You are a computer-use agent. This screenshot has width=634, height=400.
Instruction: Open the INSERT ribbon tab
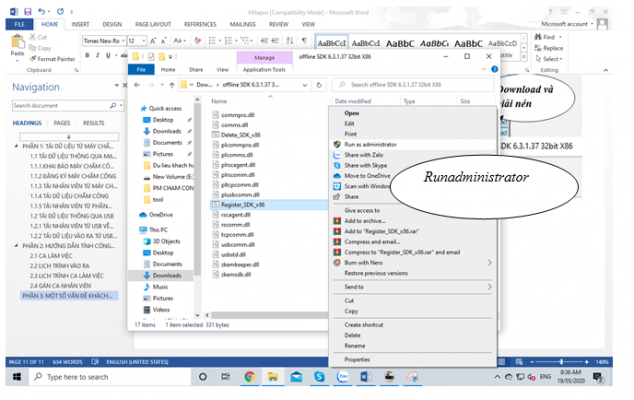point(80,23)
